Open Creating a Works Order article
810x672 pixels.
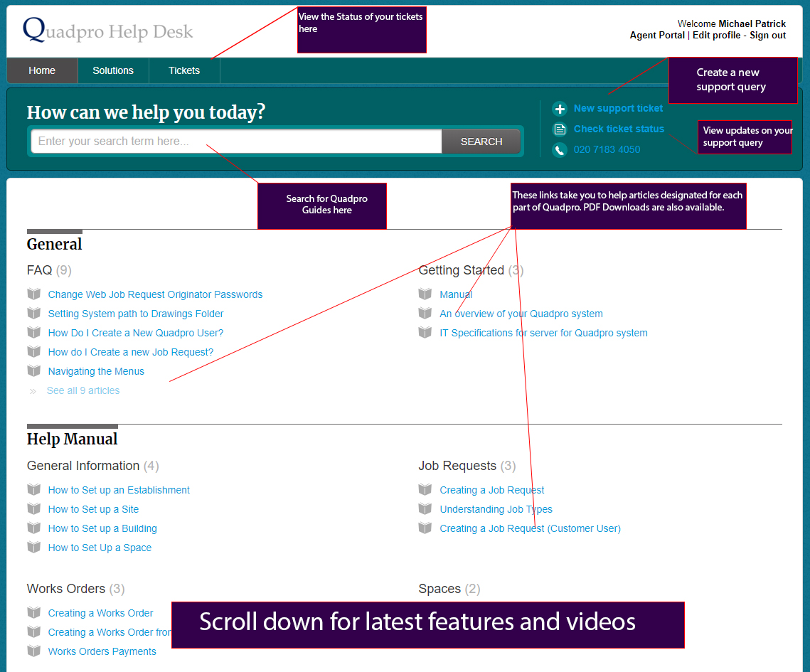(x=101, y=613)
